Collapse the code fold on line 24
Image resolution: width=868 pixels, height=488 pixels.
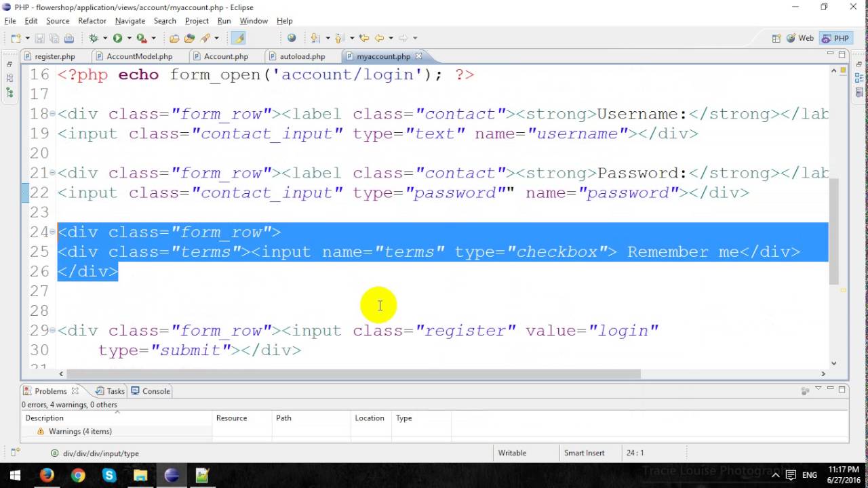tap(53, 232)
